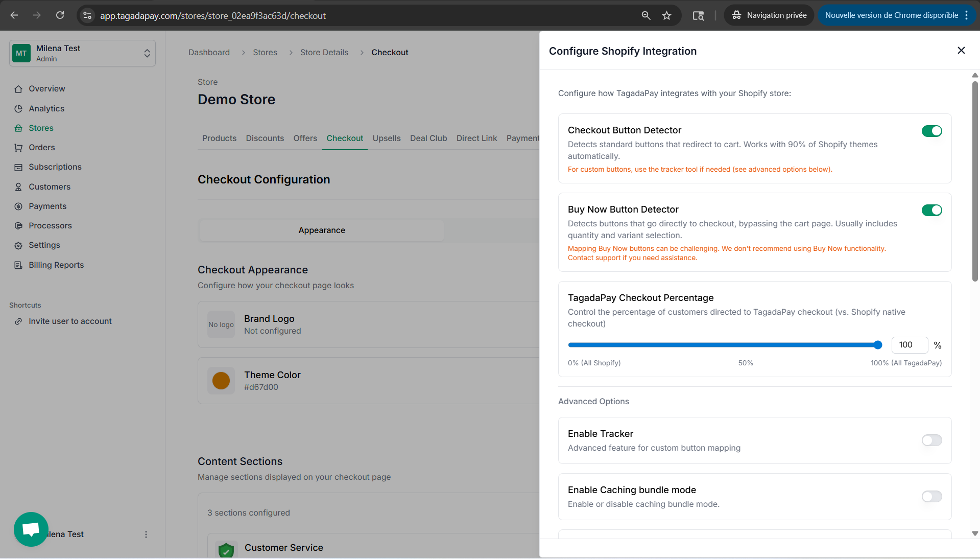Go to Store Details breadcrumb
This screenshot has width=980, height=559.
point(324,53)
